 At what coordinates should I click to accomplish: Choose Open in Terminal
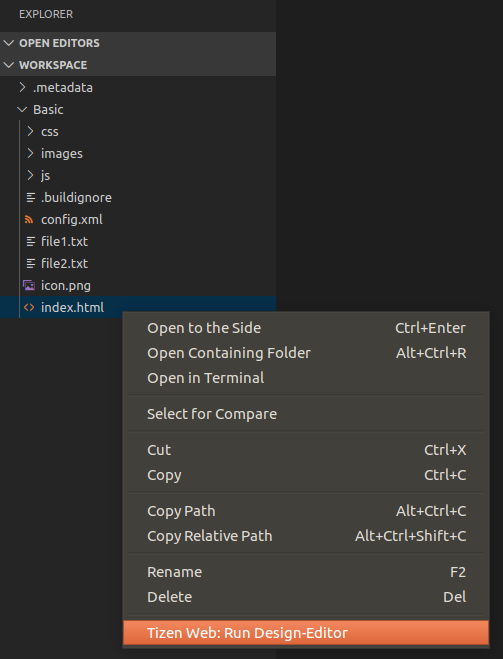306,378
